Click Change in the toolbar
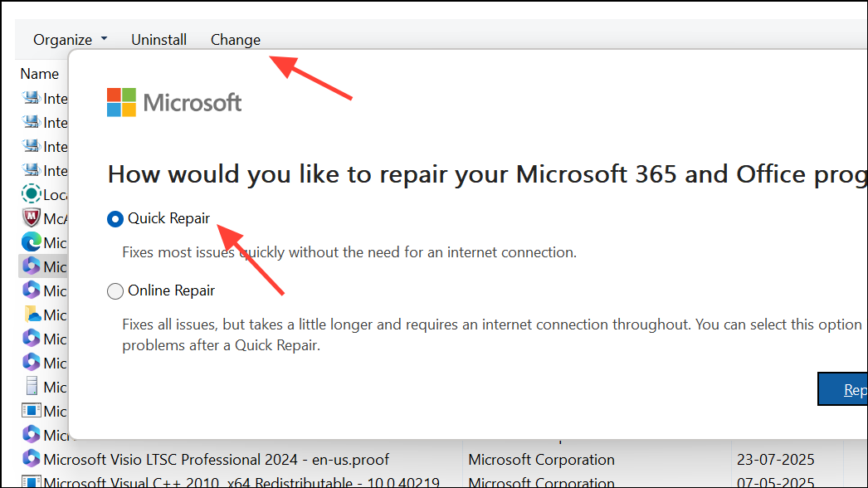 pos(236,40)
